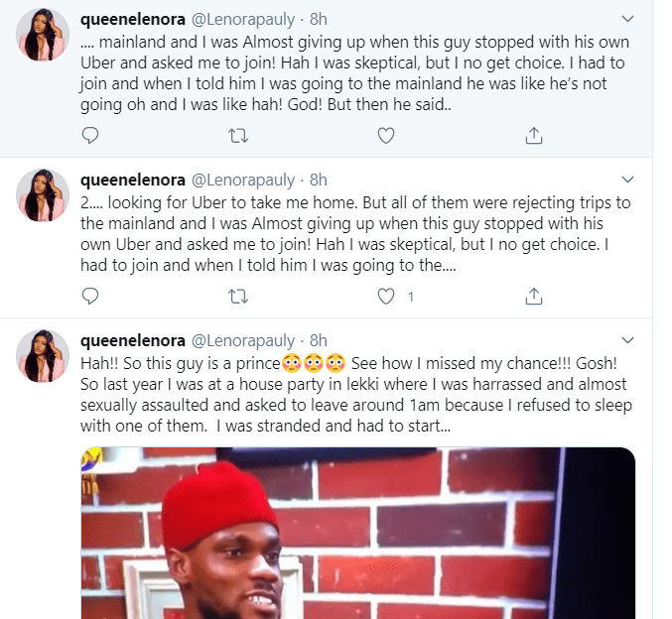The height and width of the screenshot is (619, 672).
Task: Open the options chevron on third tweet
Action: point(627,338)
